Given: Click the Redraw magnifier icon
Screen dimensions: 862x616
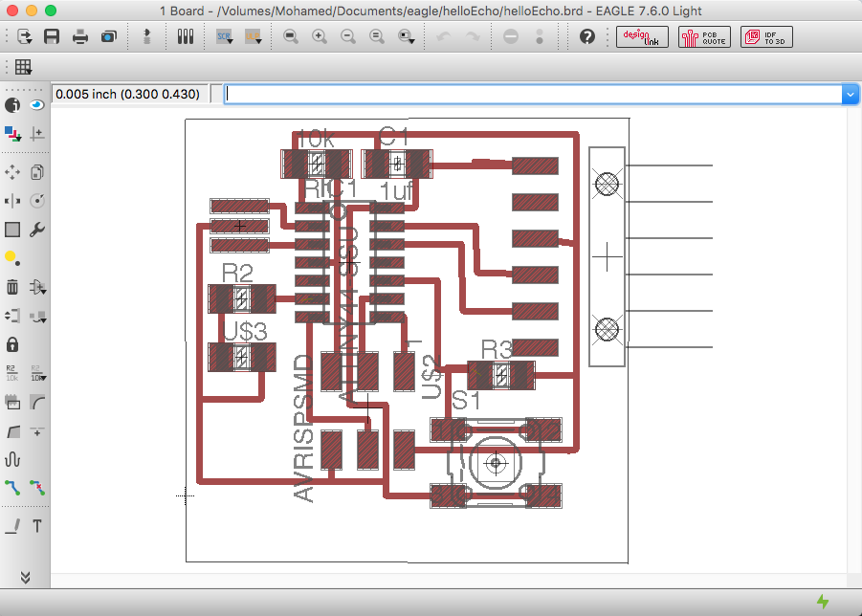Looking at the screenshot, I should [x=377, y=36].
